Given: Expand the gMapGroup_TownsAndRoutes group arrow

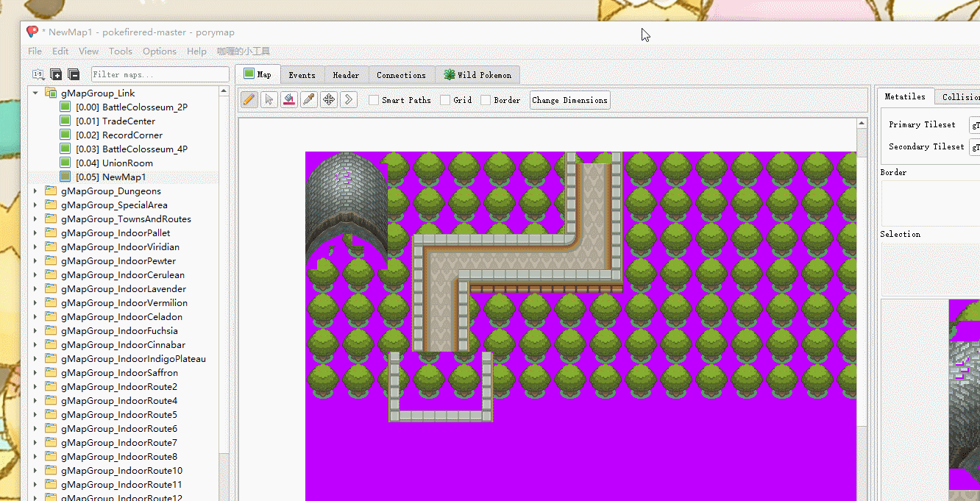Looking at the screenshot, I should tap(35, 219).
